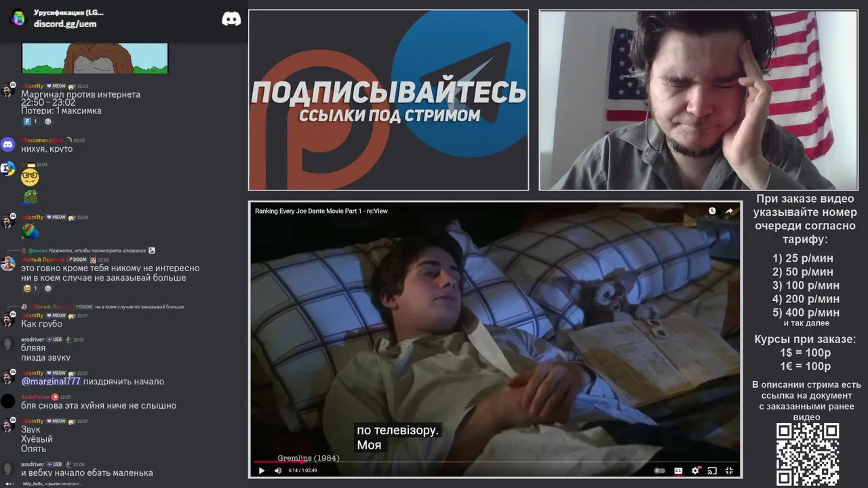Open the video settings gear

pyautogui.click(x=695, y=470)
